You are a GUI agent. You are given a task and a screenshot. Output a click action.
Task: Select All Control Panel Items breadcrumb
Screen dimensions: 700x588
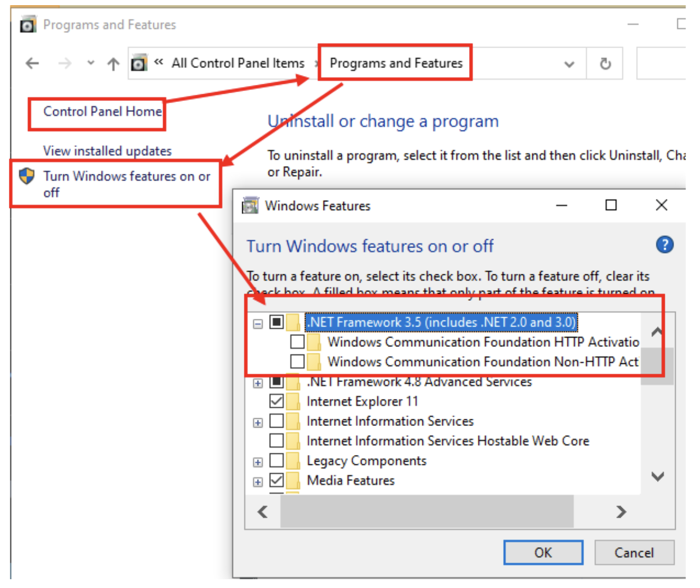pyautogui.click(x=238, y=63)
